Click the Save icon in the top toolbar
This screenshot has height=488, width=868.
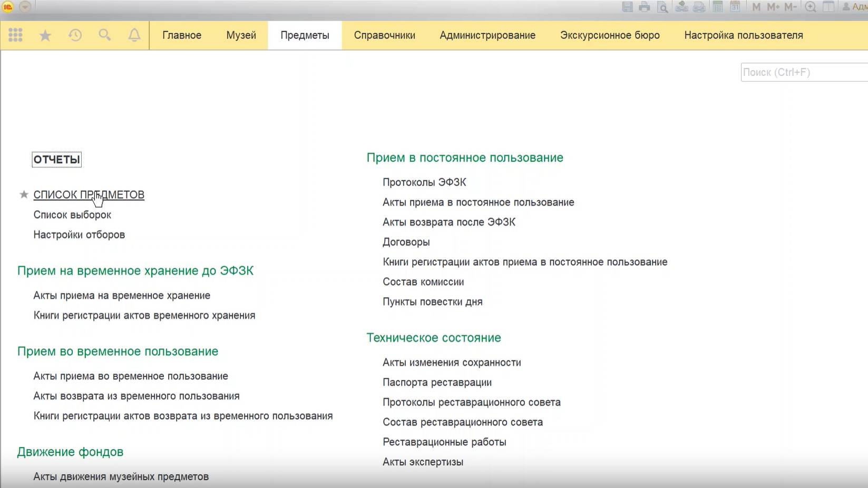(x=627, y=7)
